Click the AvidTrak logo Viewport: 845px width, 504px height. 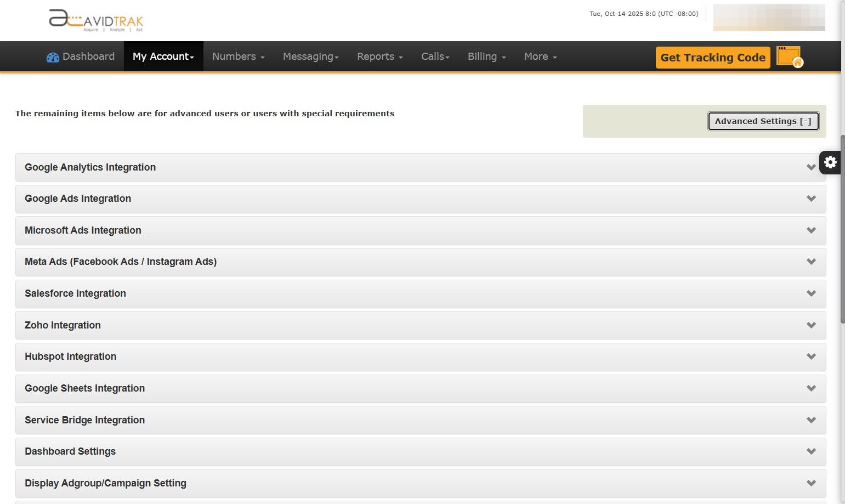pos(96,20)
